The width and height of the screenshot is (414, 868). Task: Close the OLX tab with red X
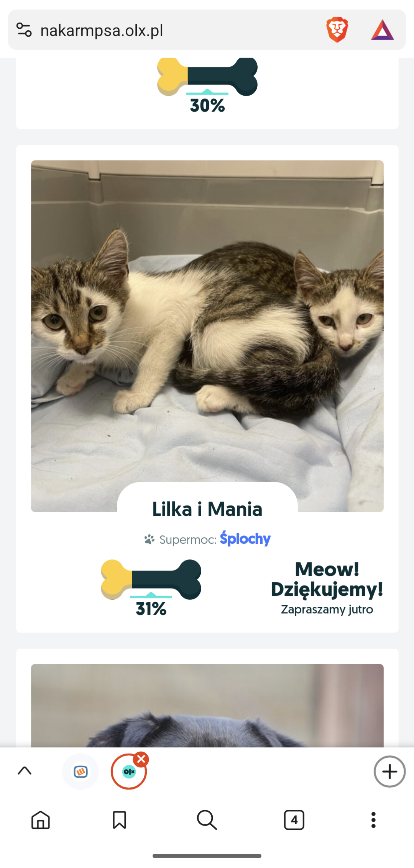point(141,759)
